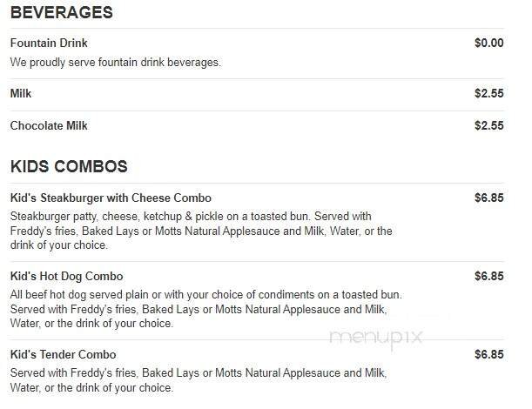Click the Chocolate Milk price
Screen dimensions: 532x409
(489, 125)
